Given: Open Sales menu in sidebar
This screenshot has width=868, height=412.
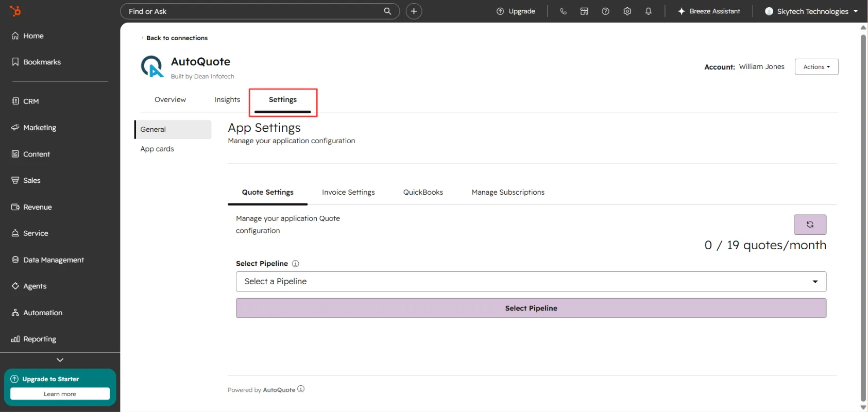Looking at the screenshot, I should [x=26, y=180].
